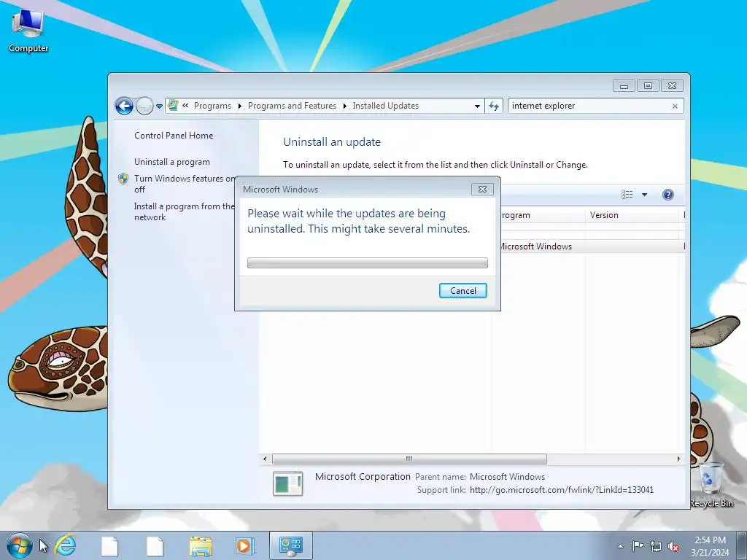The width and height of the screenshot is (747, 560).
Task: Maximize the Installed Updates window
Action: click(x=648, y=86)
